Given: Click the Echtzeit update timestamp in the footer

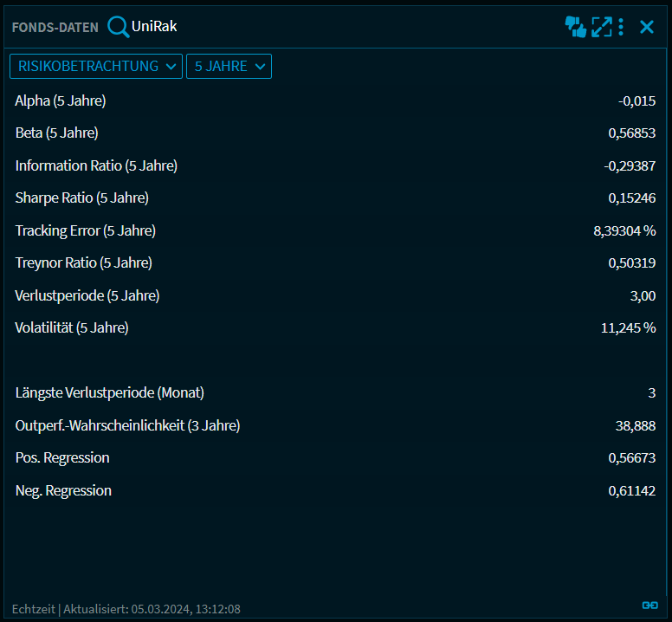Looking at the screenshot, I should coord(126,609).
